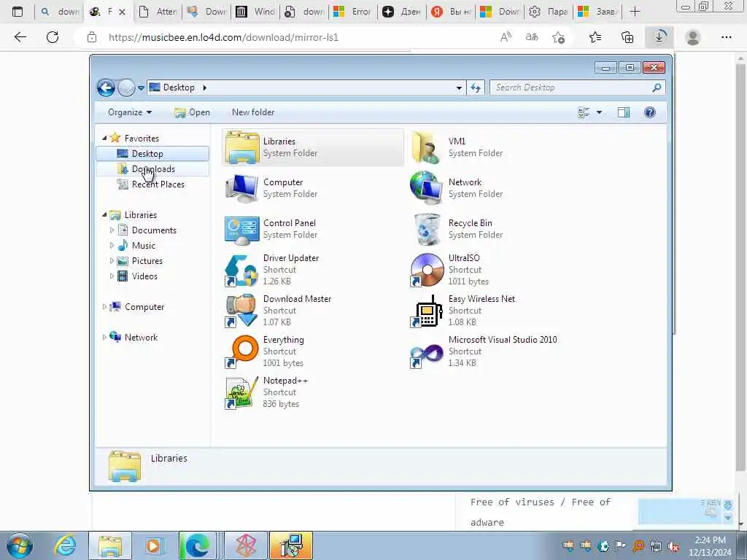Open Edge favorites star list icon
The image size is (747, 560).
[595, 37]
